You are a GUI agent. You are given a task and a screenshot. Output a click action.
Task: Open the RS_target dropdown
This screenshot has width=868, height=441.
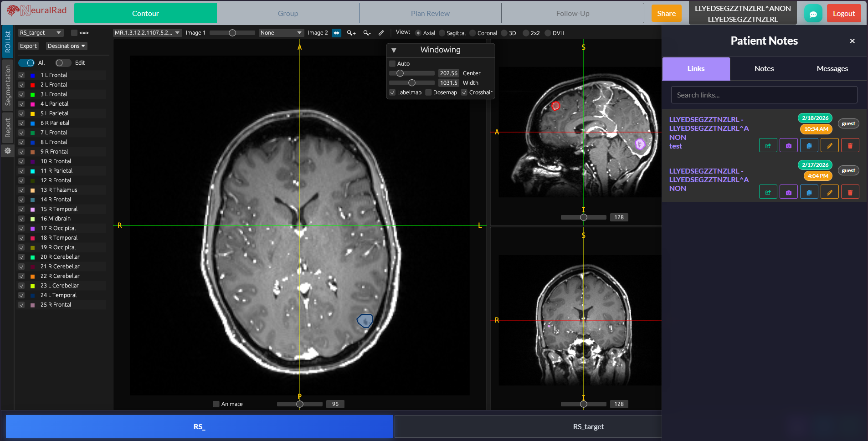41,32
